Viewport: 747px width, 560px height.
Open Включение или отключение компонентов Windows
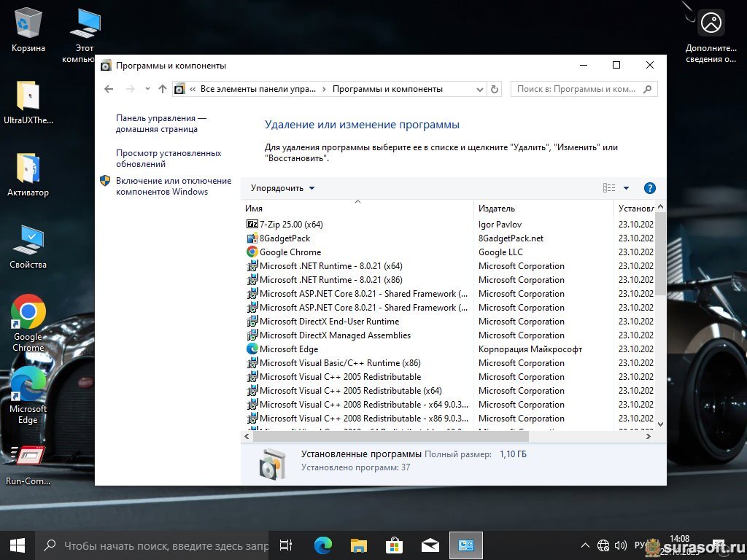pyautogui.click(x=173, y=186)
